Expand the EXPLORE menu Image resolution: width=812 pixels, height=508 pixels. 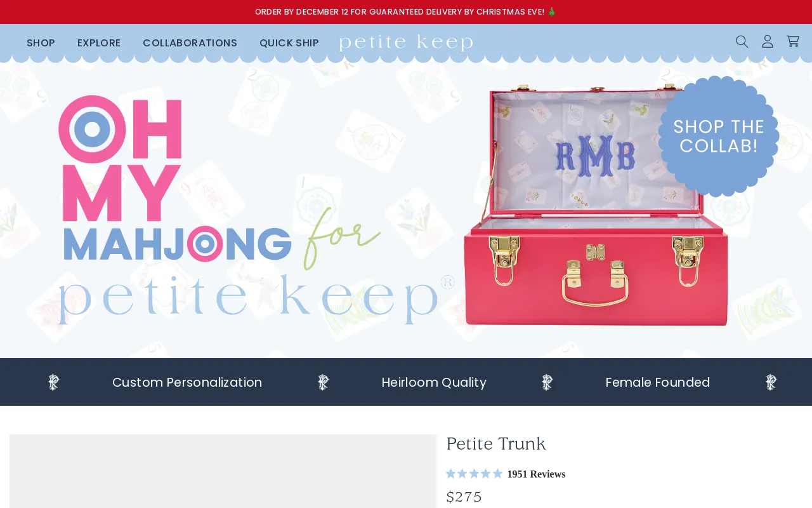[x=99, y=43]
